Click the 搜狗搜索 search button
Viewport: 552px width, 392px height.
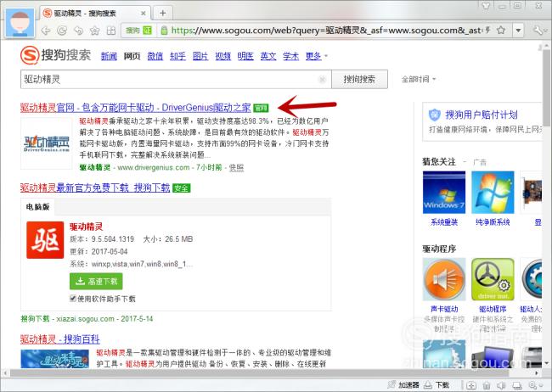coord(359,79)
